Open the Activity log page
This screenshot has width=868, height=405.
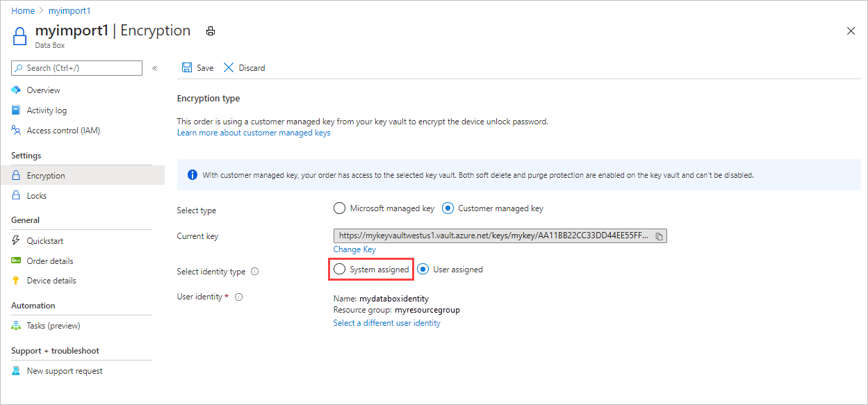[x=47, y=110]
